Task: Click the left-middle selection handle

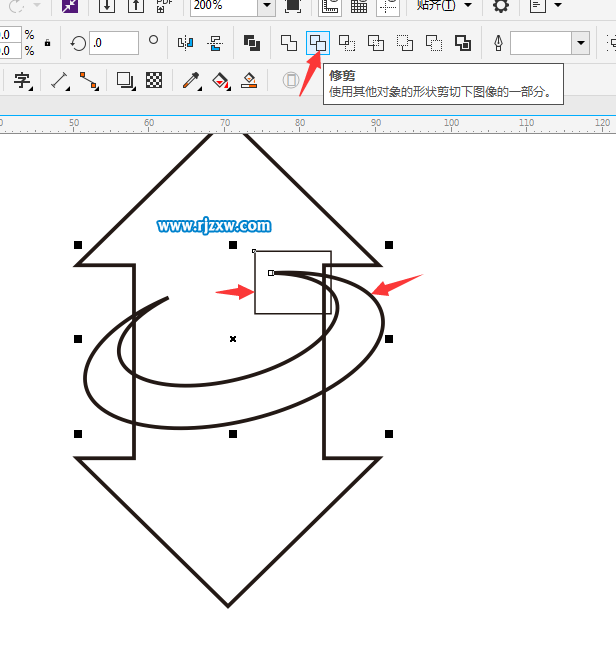Action: (x=78, y=339)
